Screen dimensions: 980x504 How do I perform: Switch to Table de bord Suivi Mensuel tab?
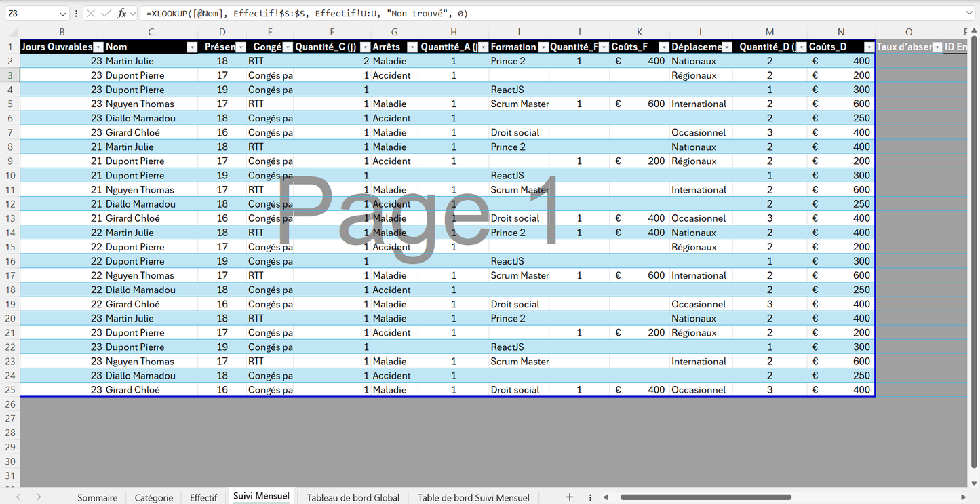[473, 497]
